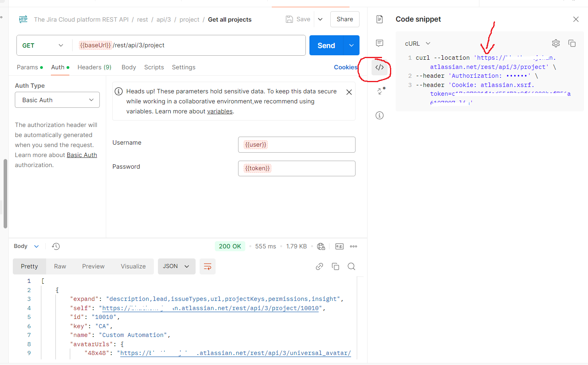Click the Send button

tap(326, 45)
